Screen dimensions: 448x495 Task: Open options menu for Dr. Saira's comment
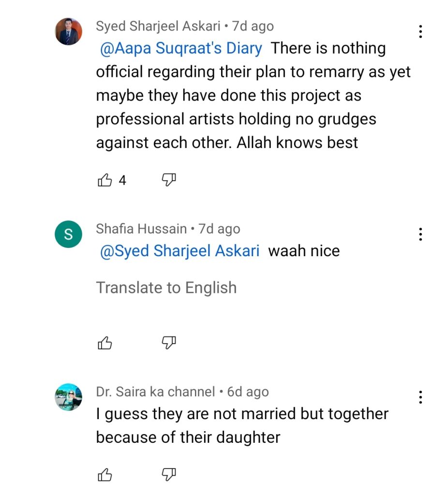tap(420, 397)
